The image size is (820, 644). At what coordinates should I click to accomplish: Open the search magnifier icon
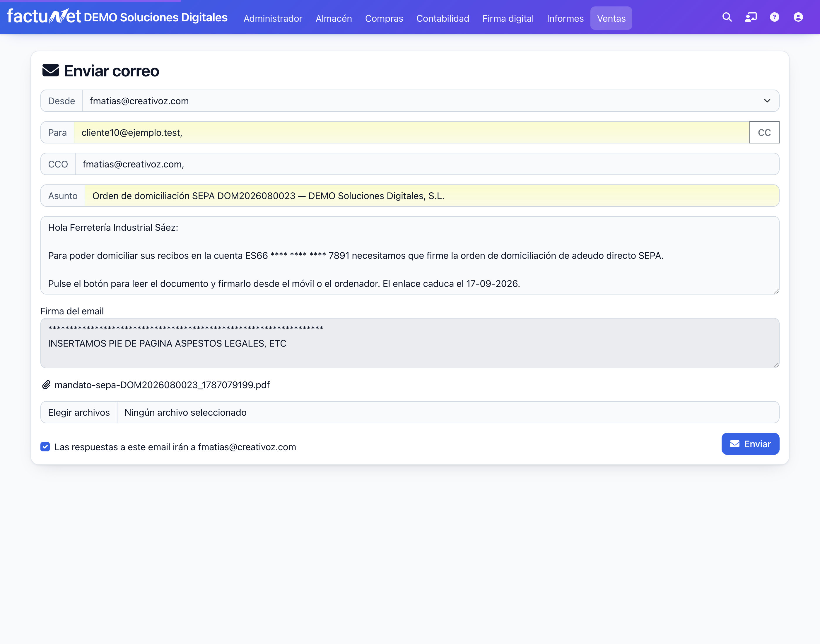(x=727, y=17)
